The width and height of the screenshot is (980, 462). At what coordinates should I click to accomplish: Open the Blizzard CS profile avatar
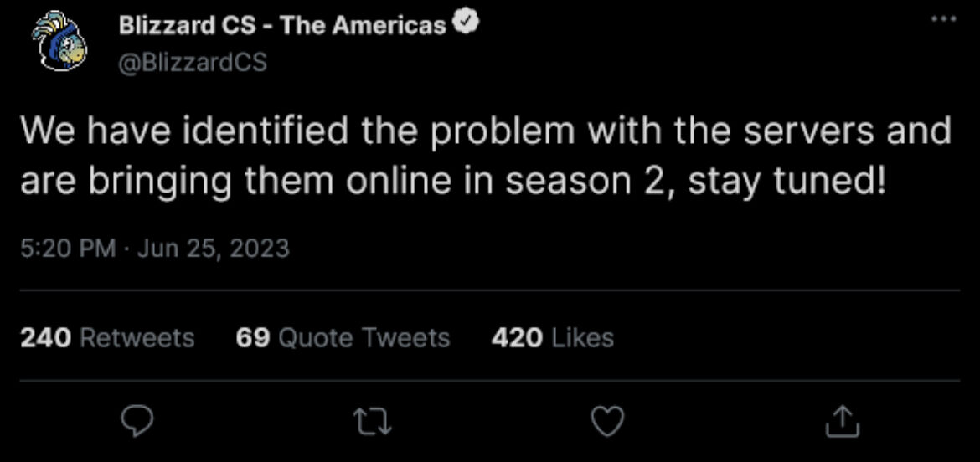pos(60,44)
